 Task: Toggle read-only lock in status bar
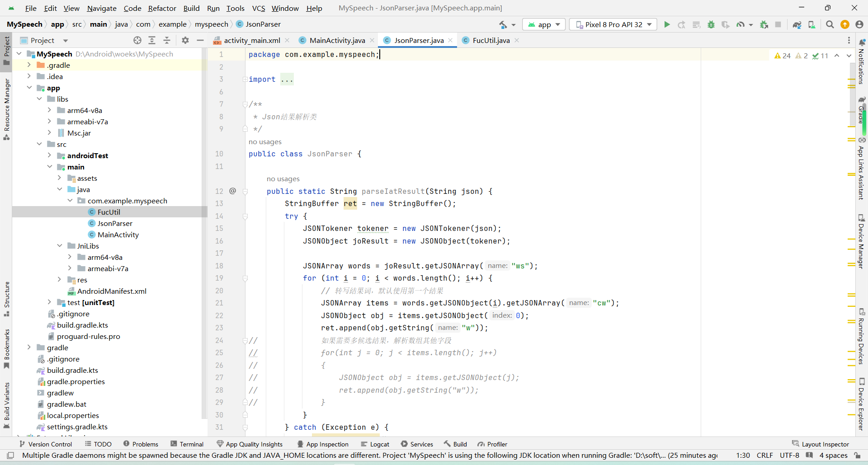click(857, 455)
